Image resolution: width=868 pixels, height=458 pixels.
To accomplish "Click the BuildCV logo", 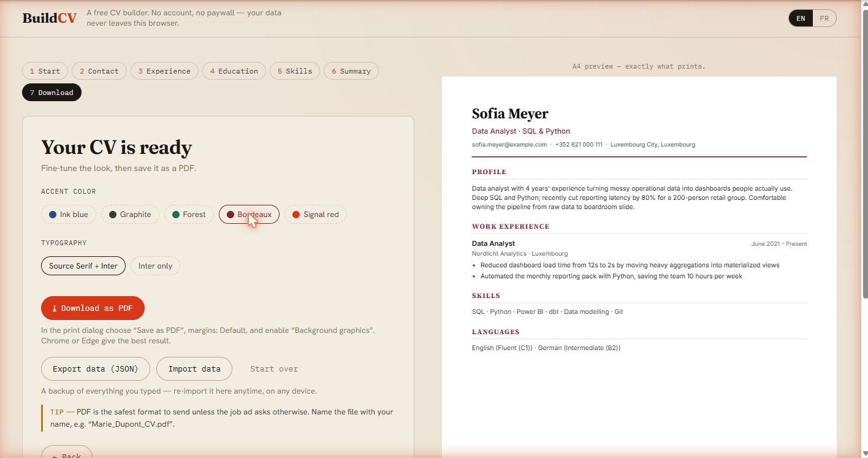I will 50,18.
